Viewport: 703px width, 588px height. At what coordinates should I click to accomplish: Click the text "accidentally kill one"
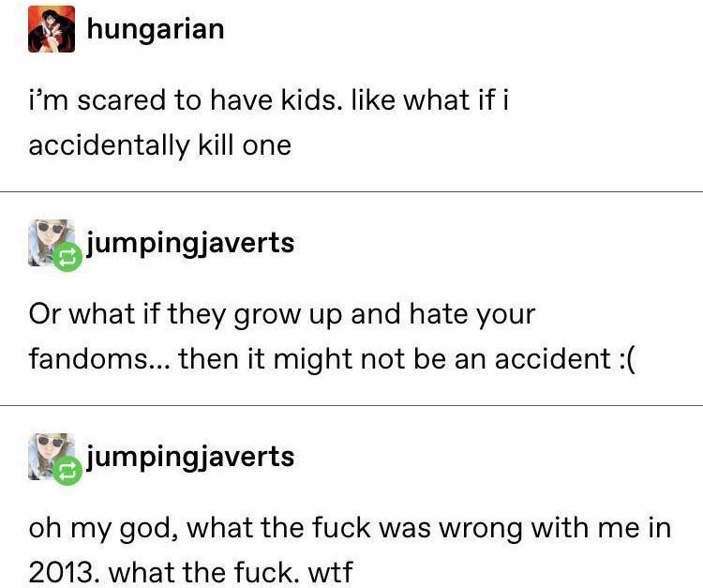(160, 145)
